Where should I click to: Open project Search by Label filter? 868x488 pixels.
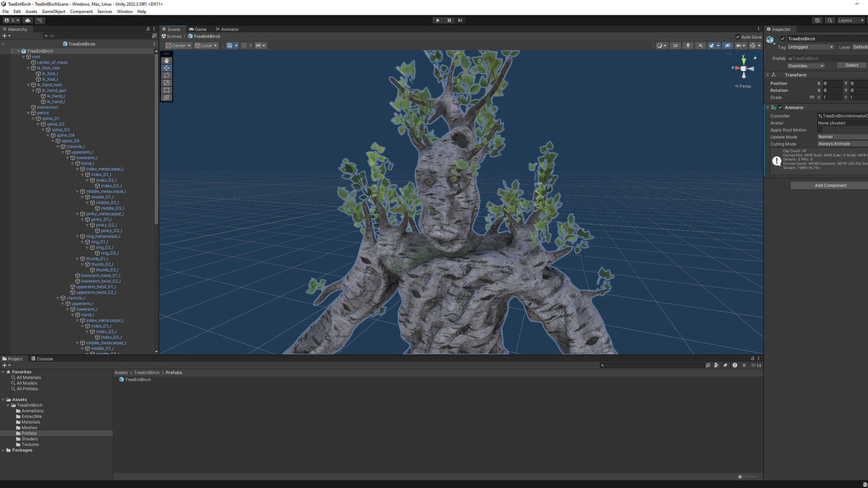(x=726, y=365)
